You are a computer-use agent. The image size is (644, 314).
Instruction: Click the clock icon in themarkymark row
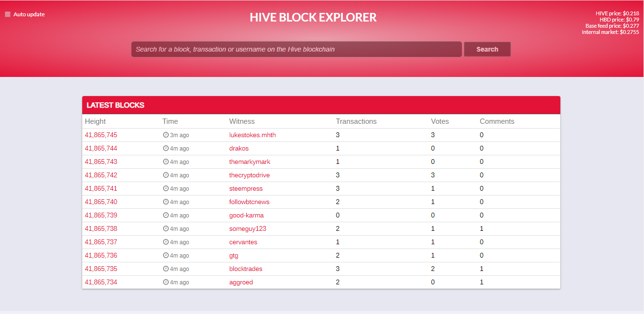166,162
